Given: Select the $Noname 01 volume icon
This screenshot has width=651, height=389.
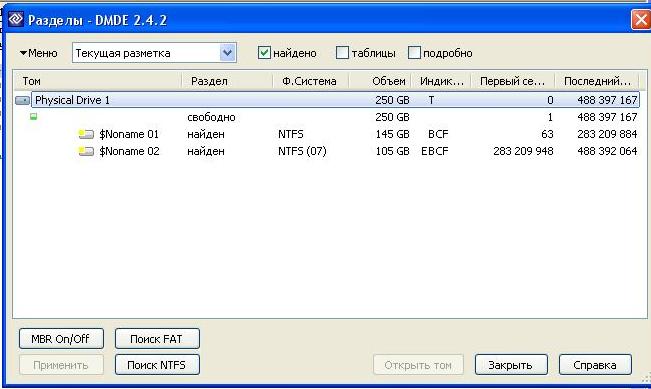Looking at the screenshot, I should [86, 134].
